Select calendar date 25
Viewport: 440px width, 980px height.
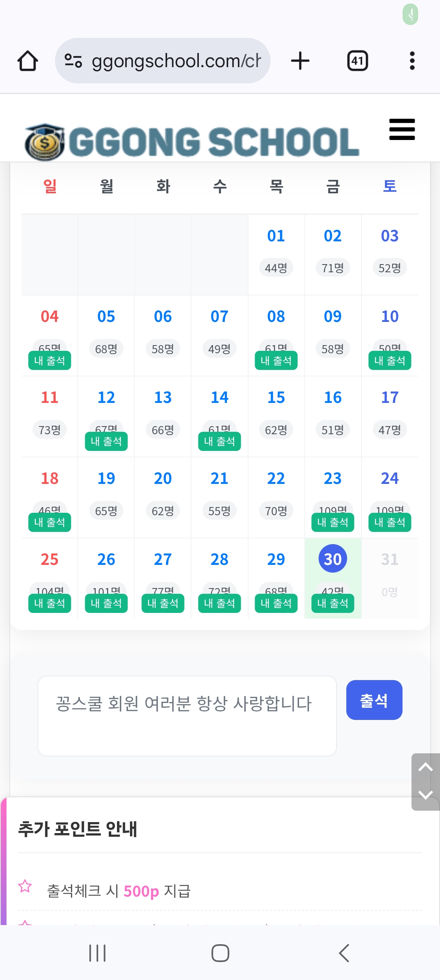[50, 559]
